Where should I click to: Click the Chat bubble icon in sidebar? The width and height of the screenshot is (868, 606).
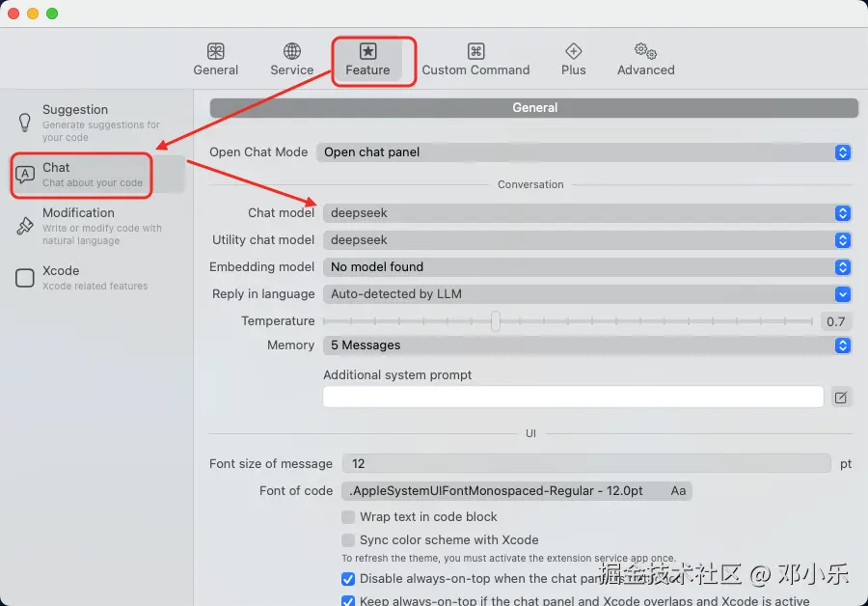click(x=24, y=175)
